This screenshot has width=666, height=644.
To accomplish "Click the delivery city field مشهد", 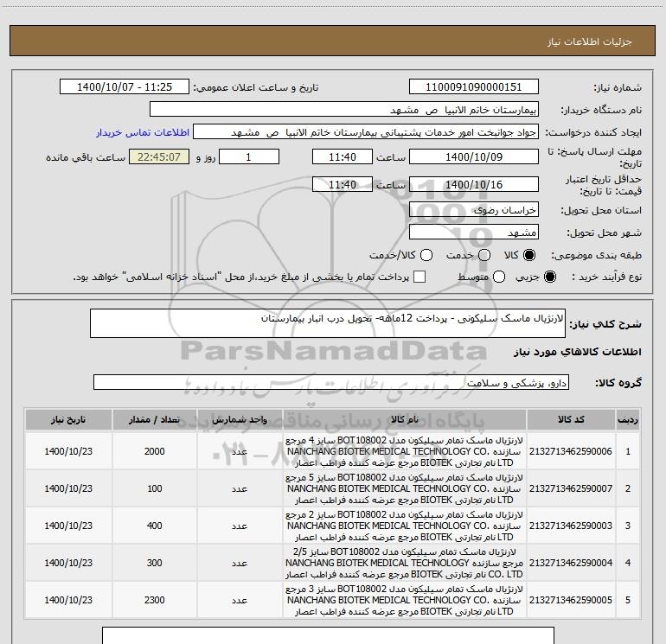I will pyautogui.click(x=474, y=232).
